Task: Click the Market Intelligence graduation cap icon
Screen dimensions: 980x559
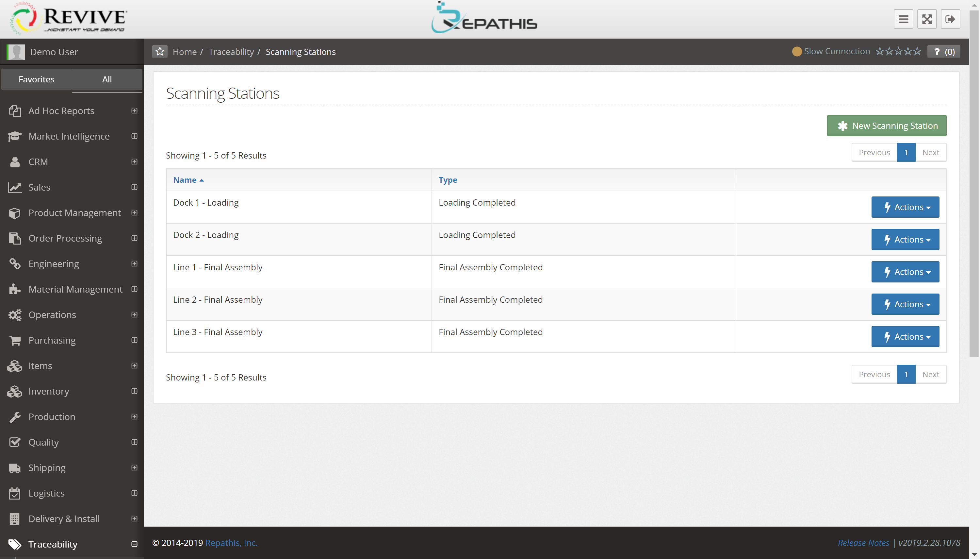Action: (15, 136)
